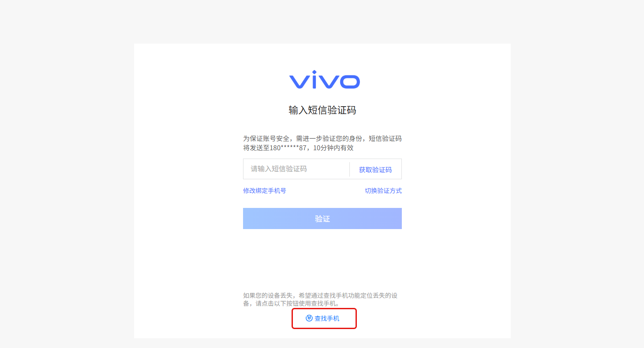Screen dimensions: 644x348
Task: Switch verification method via 切换验证方式
Action: (383, 191)
